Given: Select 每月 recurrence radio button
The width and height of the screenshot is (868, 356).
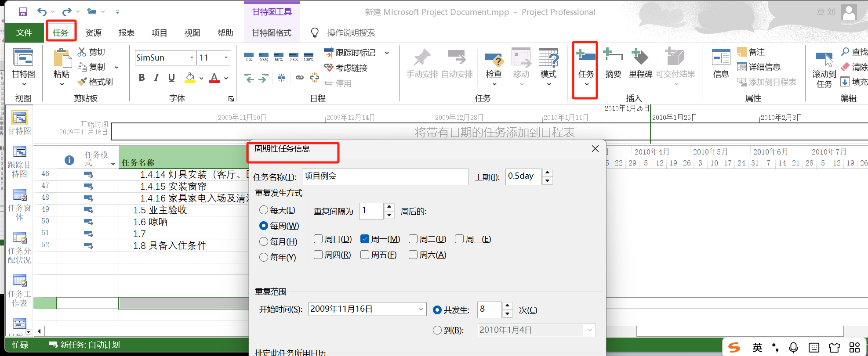Looking at the screenshot, I should 264,241.
